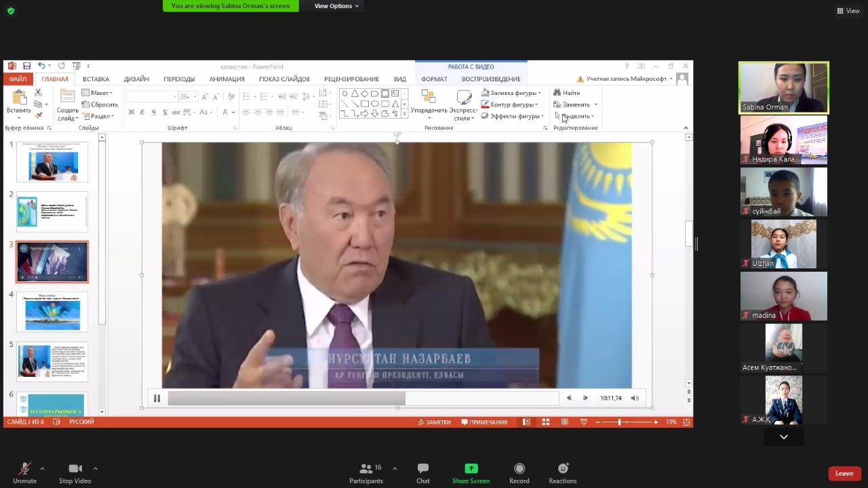Open the АНИМАЦИЯ ribbon tab
The width and height of the screenshot is (868, 488).
(x=226, y=79)
